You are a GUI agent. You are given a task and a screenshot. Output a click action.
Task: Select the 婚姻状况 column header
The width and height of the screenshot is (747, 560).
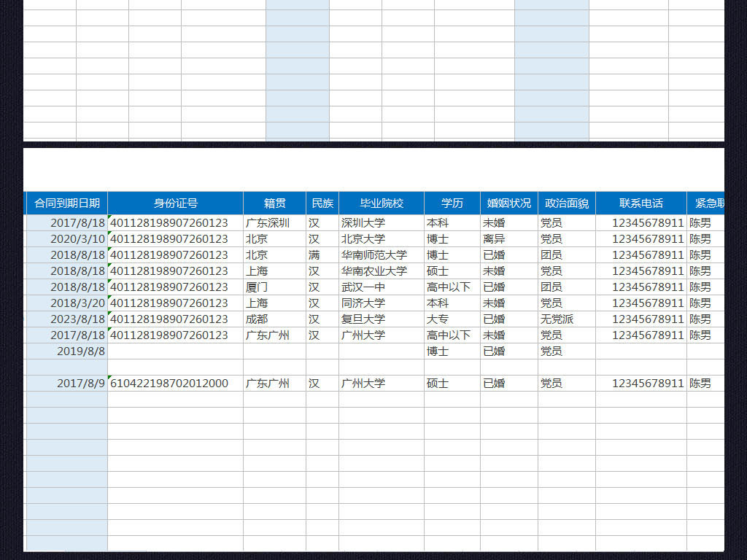coord(508,203)
